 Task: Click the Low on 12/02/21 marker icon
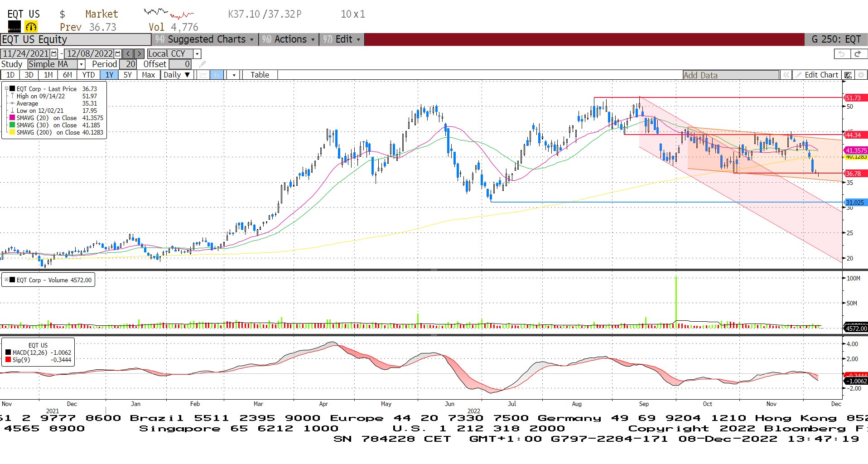coord(12,111)
